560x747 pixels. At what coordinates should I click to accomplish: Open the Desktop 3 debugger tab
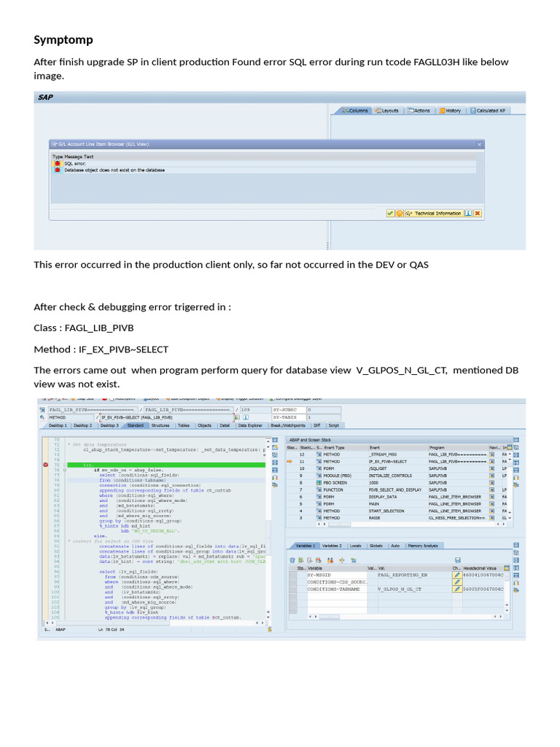[109, 425]
